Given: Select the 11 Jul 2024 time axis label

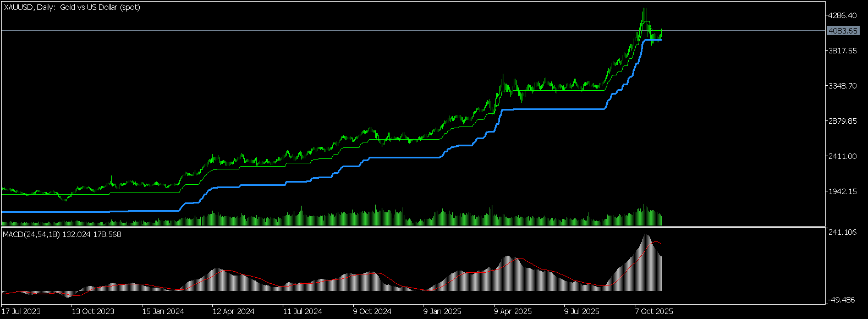Looking at the screenshot, I should click(304, 311).
